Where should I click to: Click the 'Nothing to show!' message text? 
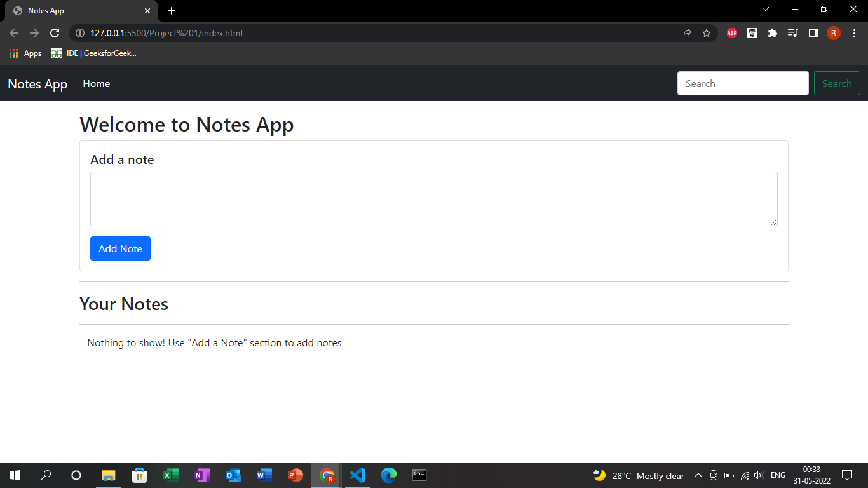[x=214, y=343]
